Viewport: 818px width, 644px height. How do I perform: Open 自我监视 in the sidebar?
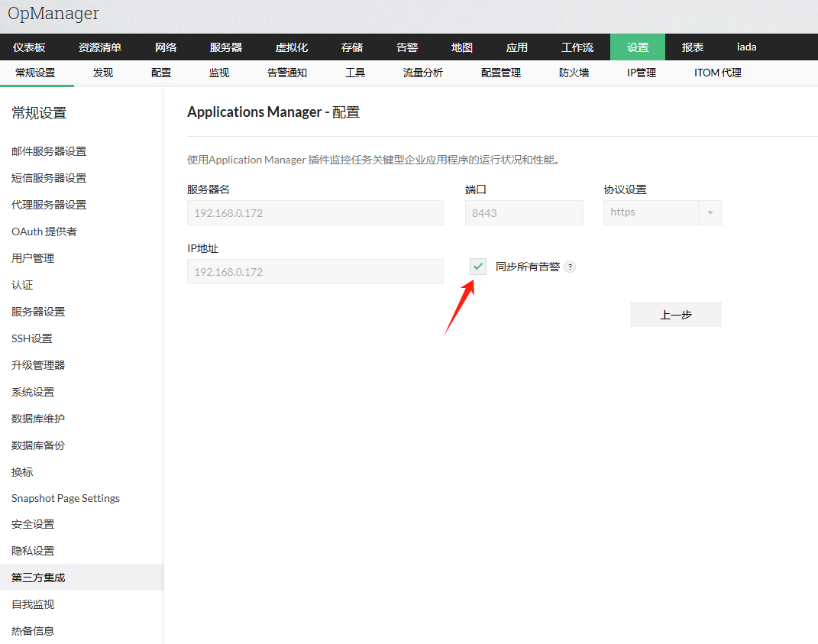click(x=33, y=604)
